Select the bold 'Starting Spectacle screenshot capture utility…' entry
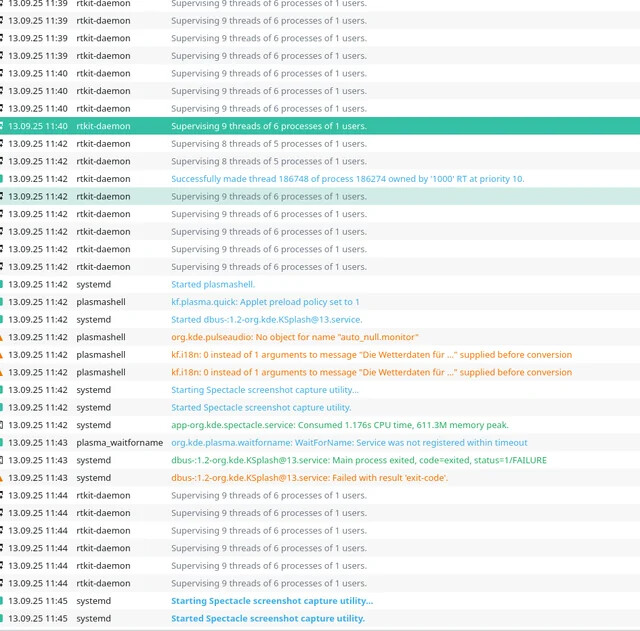This screenshot has height=631, width=640. pos(271,601)
